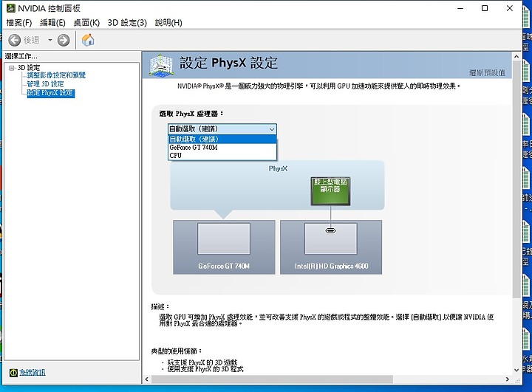The width and height of the screenshot is (532, 392).
Task: Select 設定 PhysX 設定 tree item
Action: 50,93
